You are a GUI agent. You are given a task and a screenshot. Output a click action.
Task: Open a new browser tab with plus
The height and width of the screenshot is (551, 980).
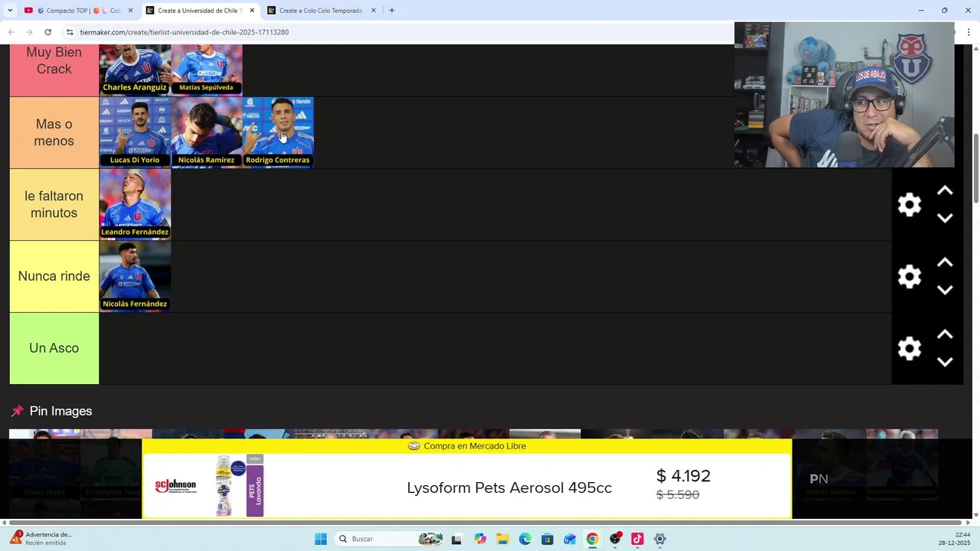[x=392, y=10]
